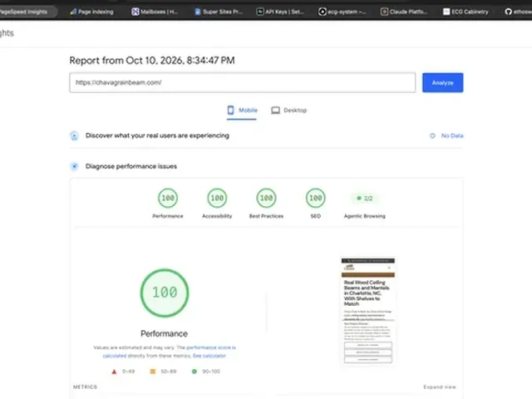Click the mobile phone icon
Screen dimensions: 532x399
tap(231, 110)
